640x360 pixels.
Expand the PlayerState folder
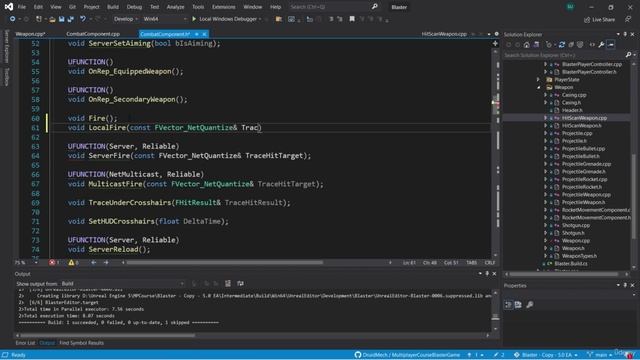pos(538,80)
